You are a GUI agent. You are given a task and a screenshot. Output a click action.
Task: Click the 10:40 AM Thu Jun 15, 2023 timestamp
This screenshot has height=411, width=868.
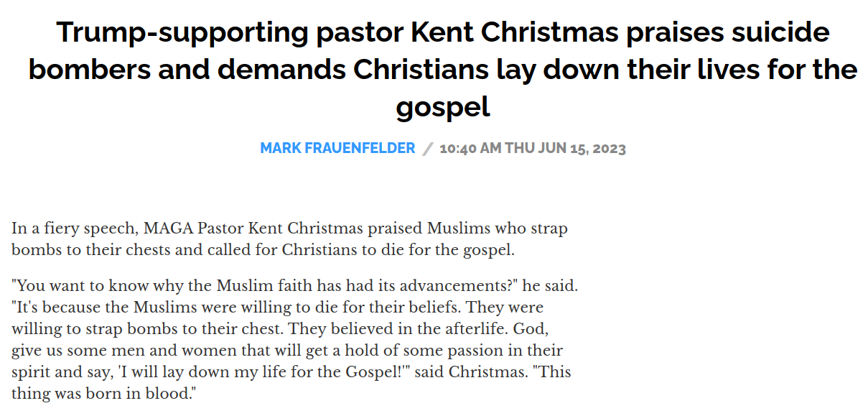(533, 149)
